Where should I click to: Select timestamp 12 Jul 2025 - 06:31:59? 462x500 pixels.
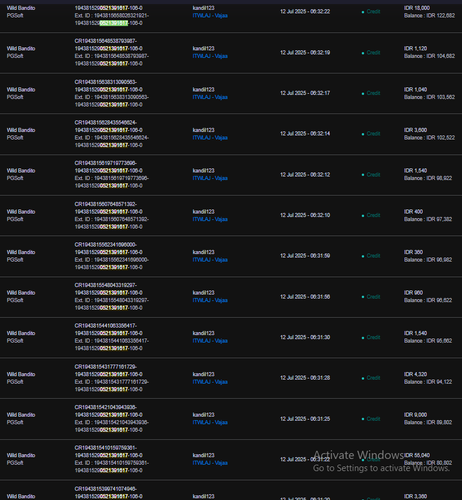coord(305,256)
